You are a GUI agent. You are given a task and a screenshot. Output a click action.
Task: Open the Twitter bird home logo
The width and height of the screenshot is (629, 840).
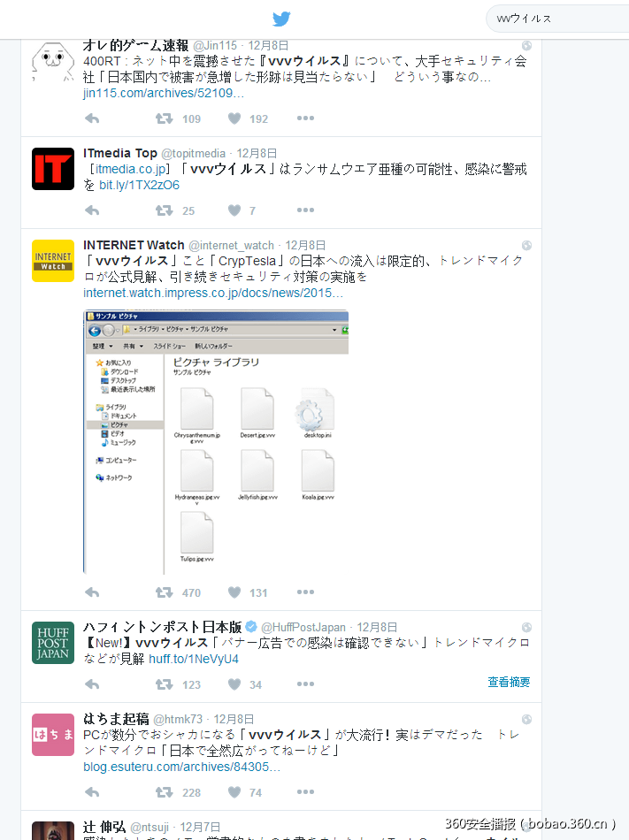(x=281, y=19)
